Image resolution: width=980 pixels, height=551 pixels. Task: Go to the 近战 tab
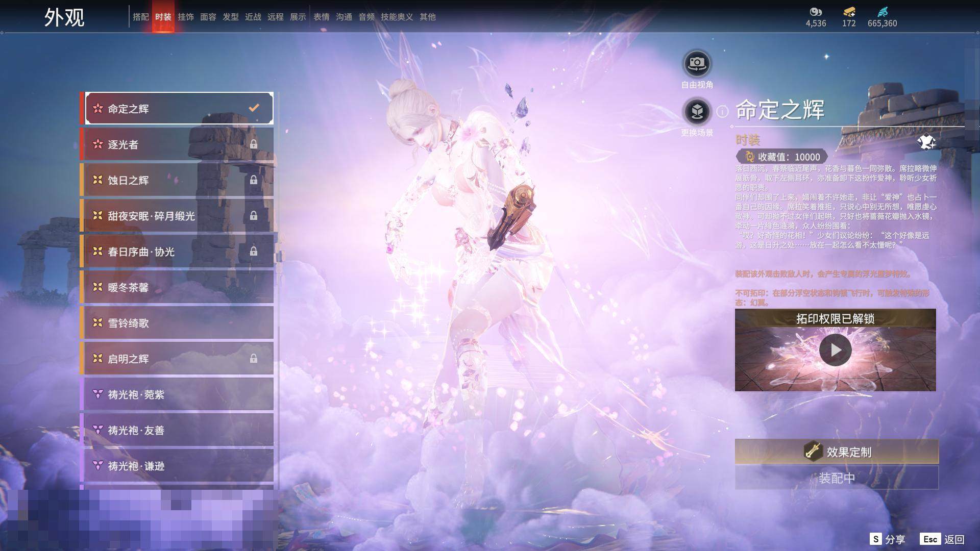(x=253, y=17)
